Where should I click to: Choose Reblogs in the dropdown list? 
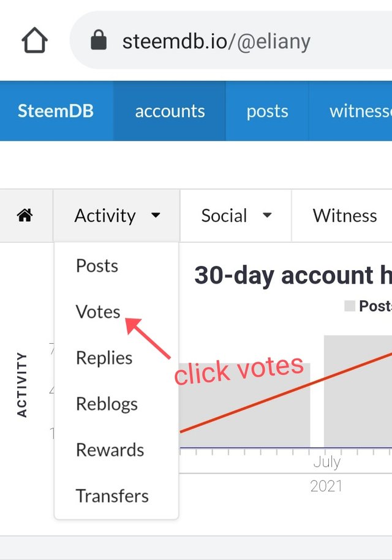click(107, 404)
